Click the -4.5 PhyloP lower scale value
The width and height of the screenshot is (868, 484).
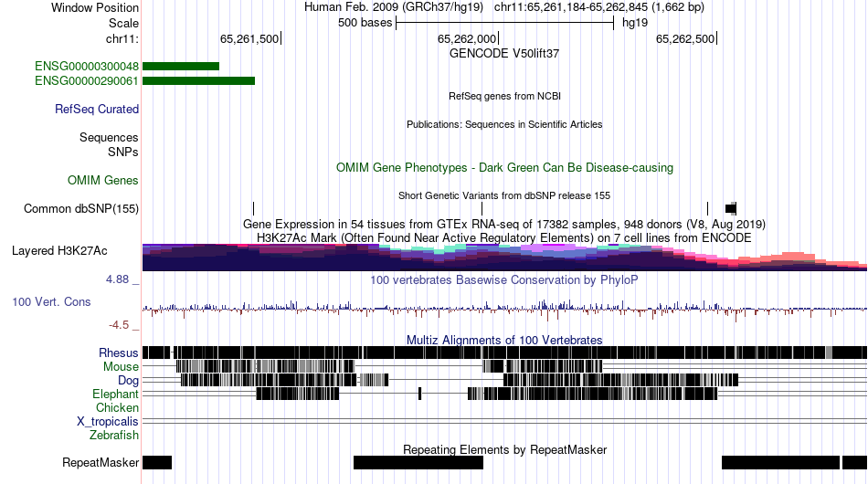(119, 325)
